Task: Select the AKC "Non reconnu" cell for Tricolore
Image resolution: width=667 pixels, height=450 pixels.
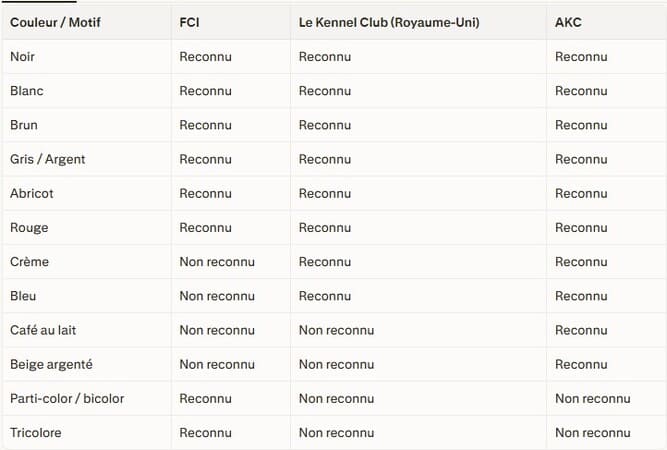Action: pos(593,433)
